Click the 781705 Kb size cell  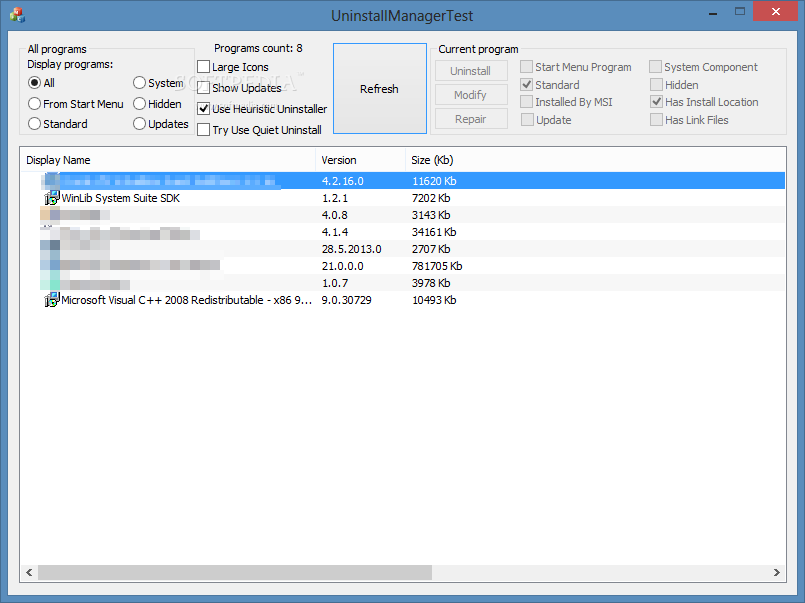click(437, 266)
